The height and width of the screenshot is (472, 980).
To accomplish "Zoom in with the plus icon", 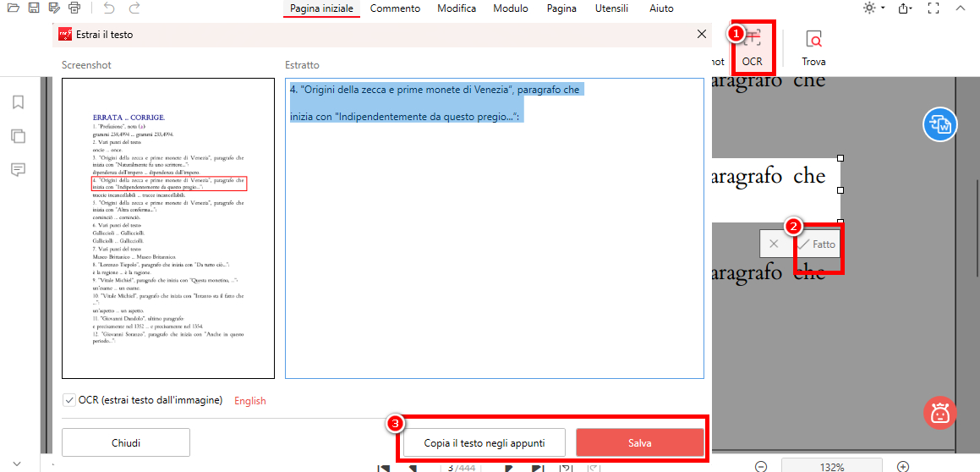I will (x=902, y=466).
